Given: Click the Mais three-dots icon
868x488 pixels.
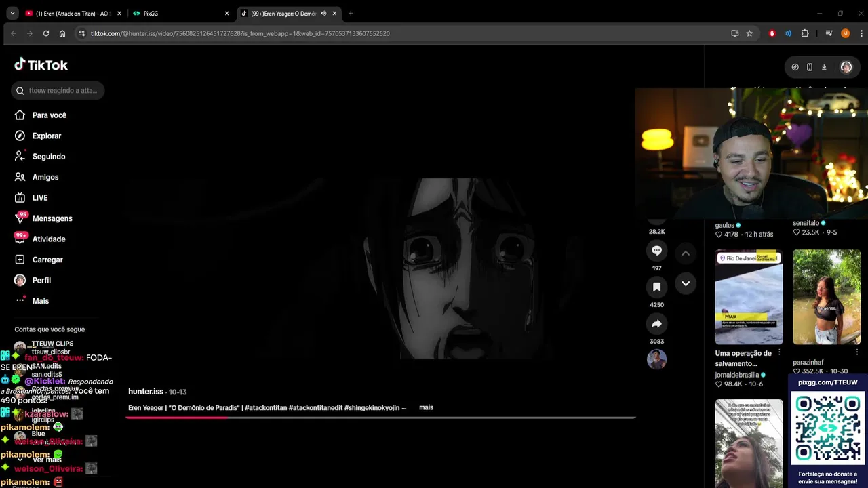Looking at the screenshot, I should 20,300.
